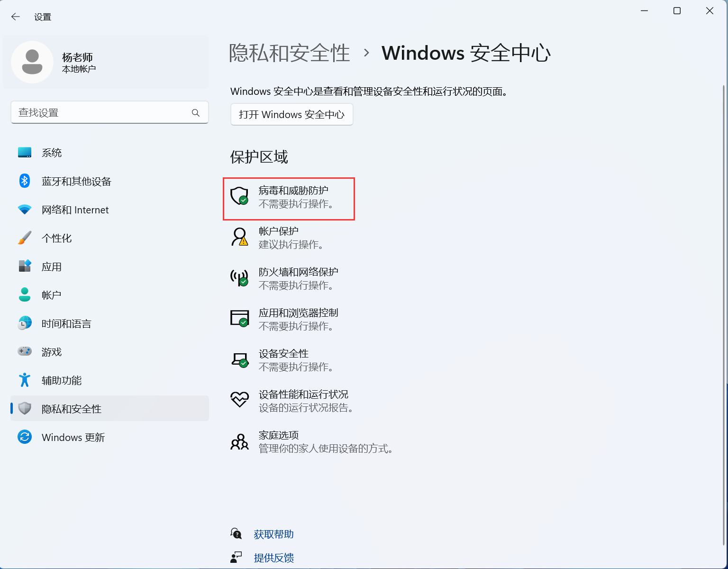The height and width of the screenshot is (569, 728).
Task: Click 设备的运行状况报告。 description text
Action: tap(307, 408)
